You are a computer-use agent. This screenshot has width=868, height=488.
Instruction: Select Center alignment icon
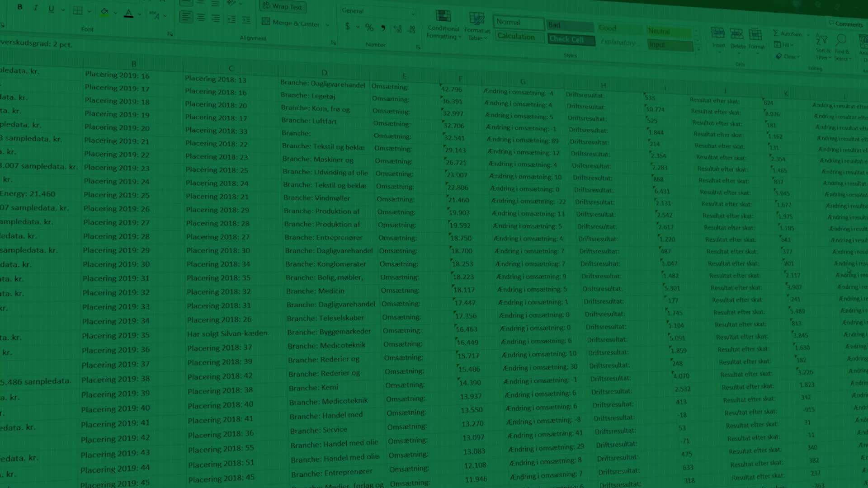(x=201, y=18)
